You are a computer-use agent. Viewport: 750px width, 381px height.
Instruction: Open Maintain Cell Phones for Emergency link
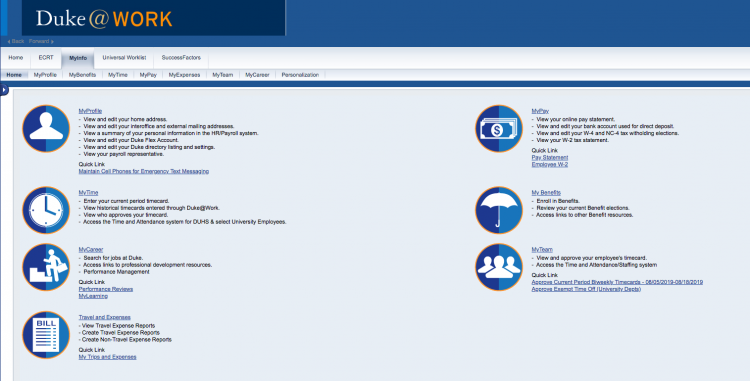pyautogui.click(x=143, y=171)
